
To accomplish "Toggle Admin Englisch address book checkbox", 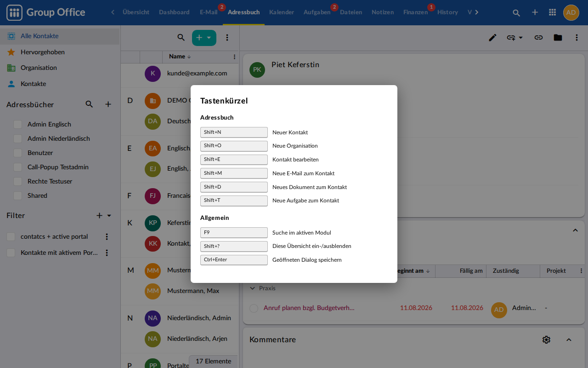I will click(x=18, y=124).
